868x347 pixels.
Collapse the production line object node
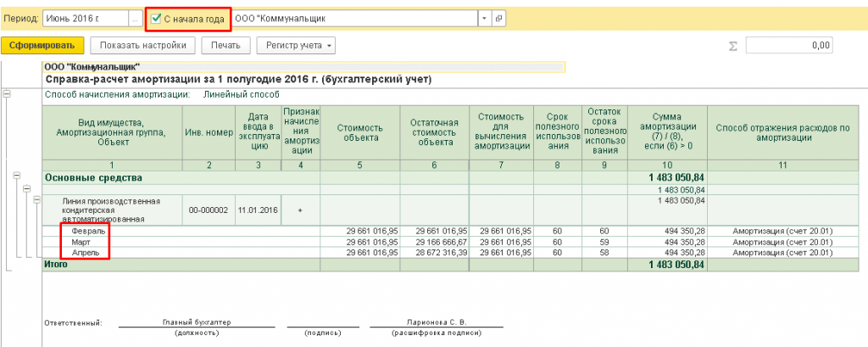click(37, 199)
